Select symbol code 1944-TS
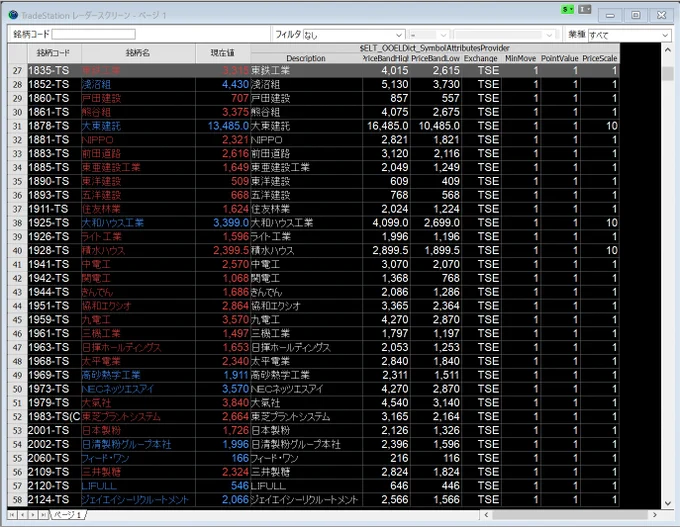Image resolution: width=680 pixels, height=527 pixels. (x=54, y=292)
